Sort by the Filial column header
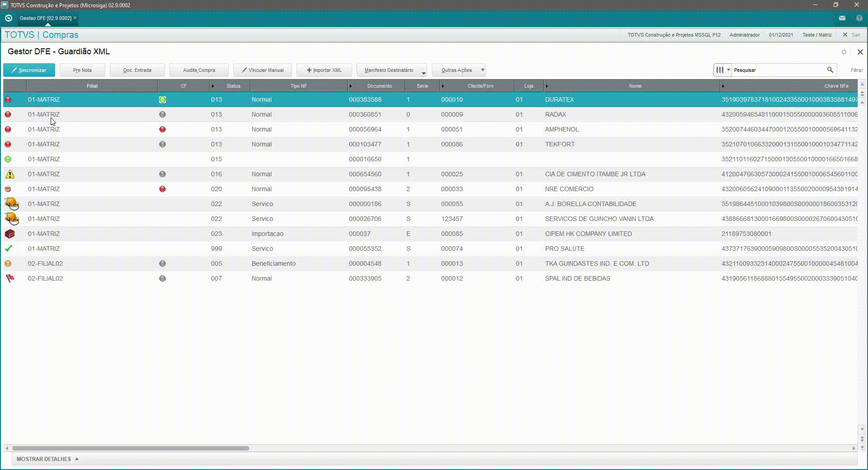868x470 pixels. click(x=92, y=86)
